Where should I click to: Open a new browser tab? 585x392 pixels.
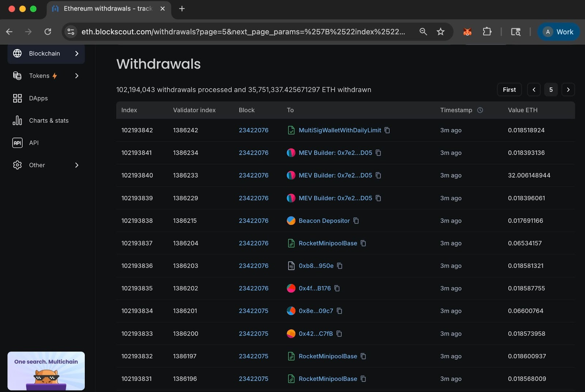[182, 8]
